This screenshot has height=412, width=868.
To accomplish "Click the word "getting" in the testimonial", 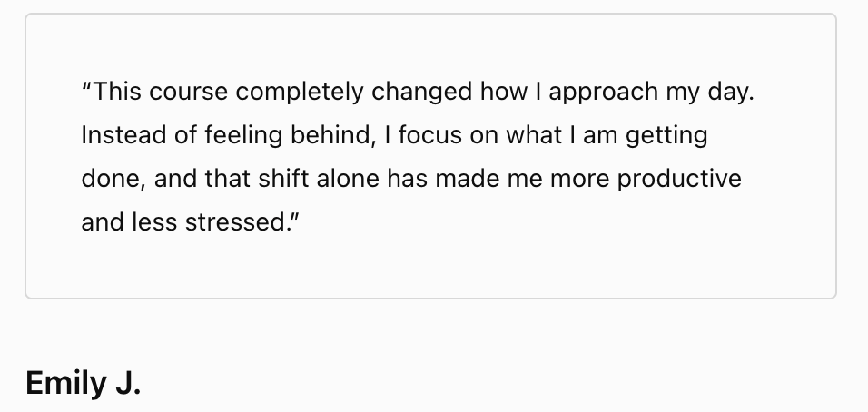I will pos(666,136).
